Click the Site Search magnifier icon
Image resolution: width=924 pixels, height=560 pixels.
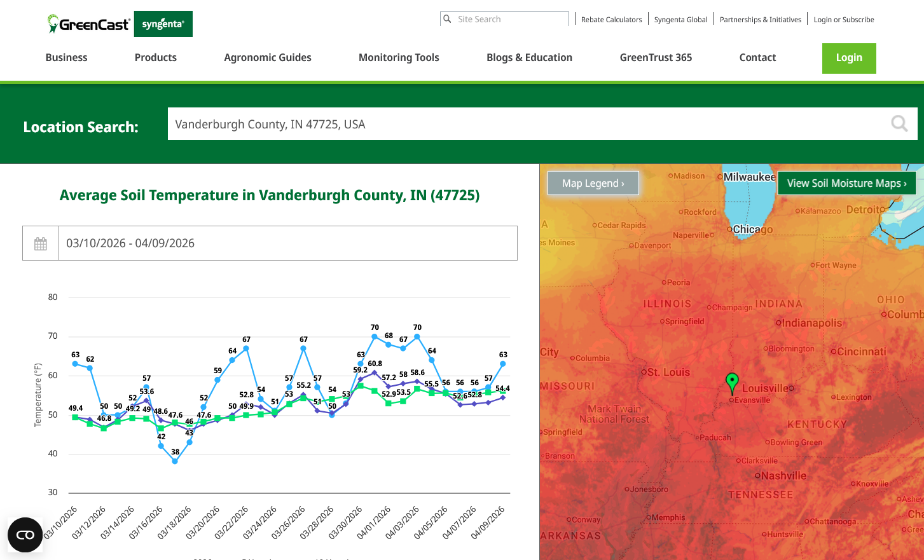coord(448,19)
